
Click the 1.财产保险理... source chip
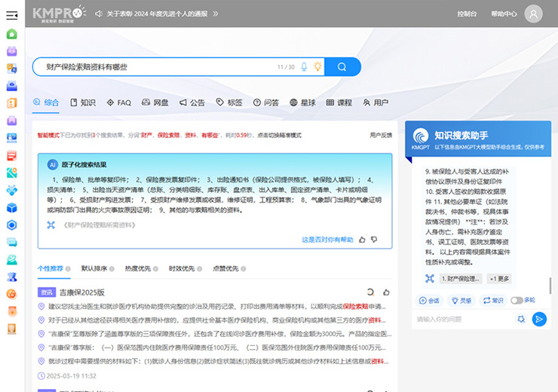point(461,279)
